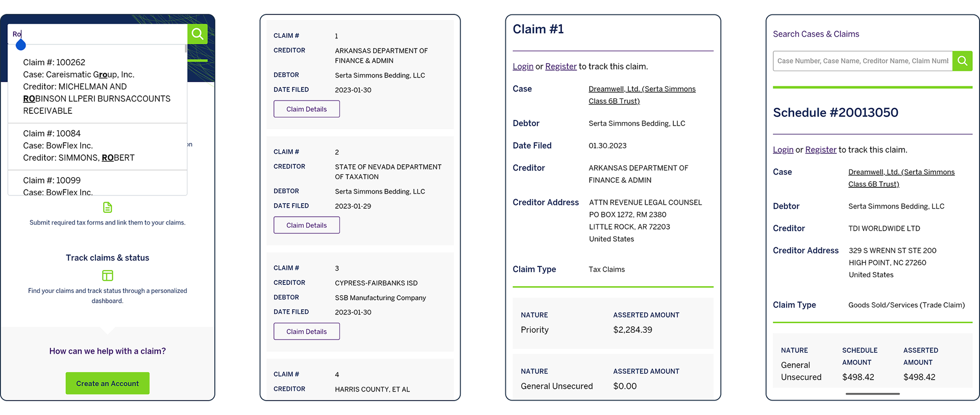Image resolution: width=980 pixels, height=415 pixels.
Task: Open Claim Details for claim 1
Action: (306, 109)
